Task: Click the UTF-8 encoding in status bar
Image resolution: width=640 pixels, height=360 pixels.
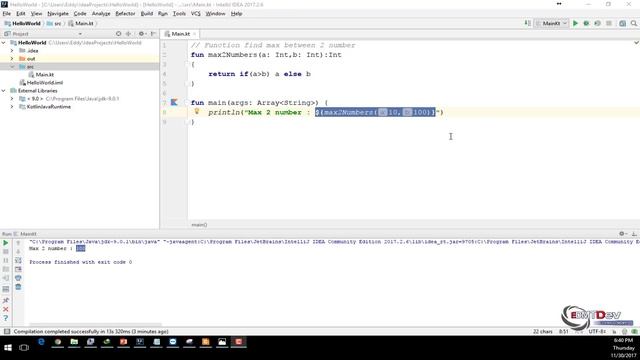Action: [596, 331]
